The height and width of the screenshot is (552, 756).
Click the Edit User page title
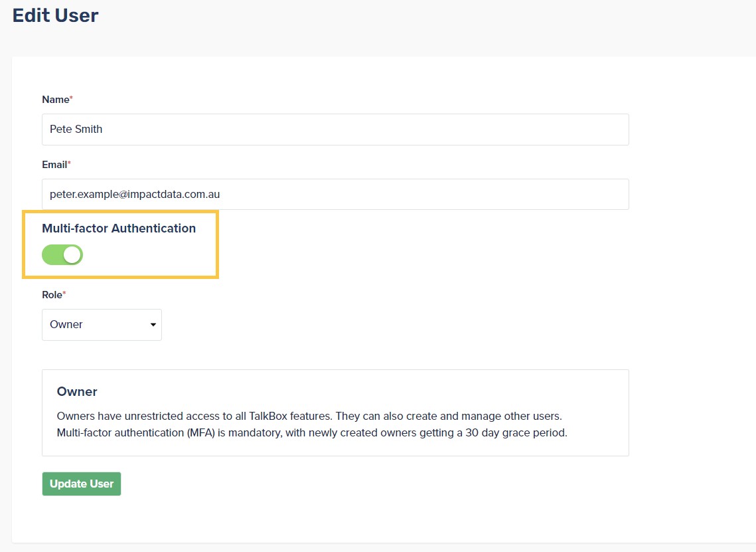click(55, 15)
